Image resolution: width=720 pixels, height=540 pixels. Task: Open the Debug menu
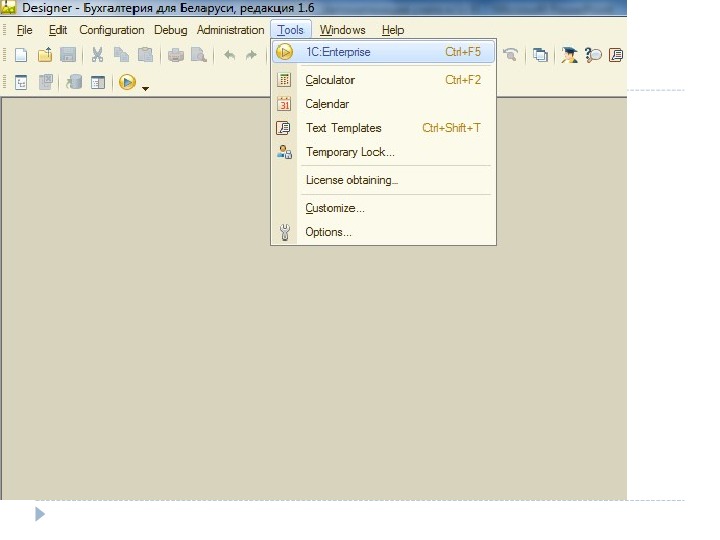point(171,30)
